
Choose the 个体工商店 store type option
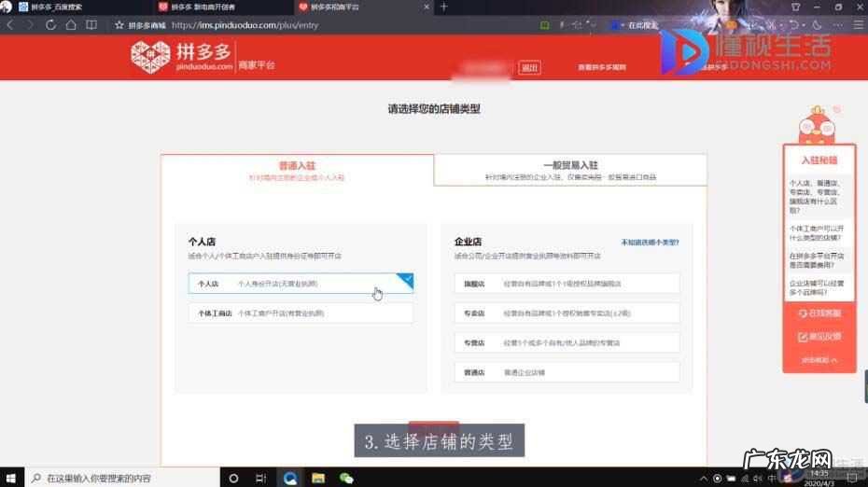coord(301,313)
